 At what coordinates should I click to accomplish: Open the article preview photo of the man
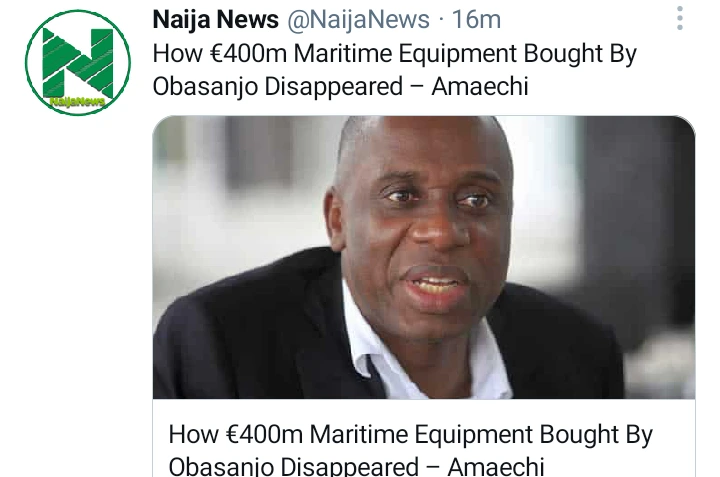click(x=424, y=257)
